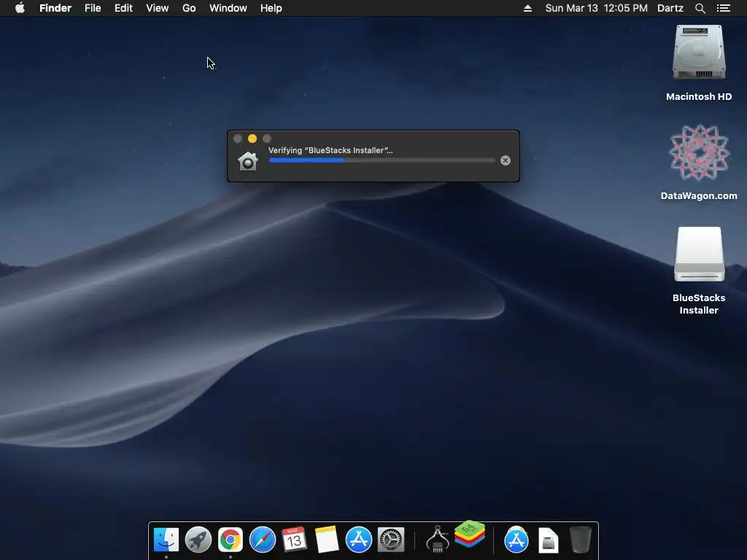Open the Apple menu

pyautogui.click(x=20, y=8)
